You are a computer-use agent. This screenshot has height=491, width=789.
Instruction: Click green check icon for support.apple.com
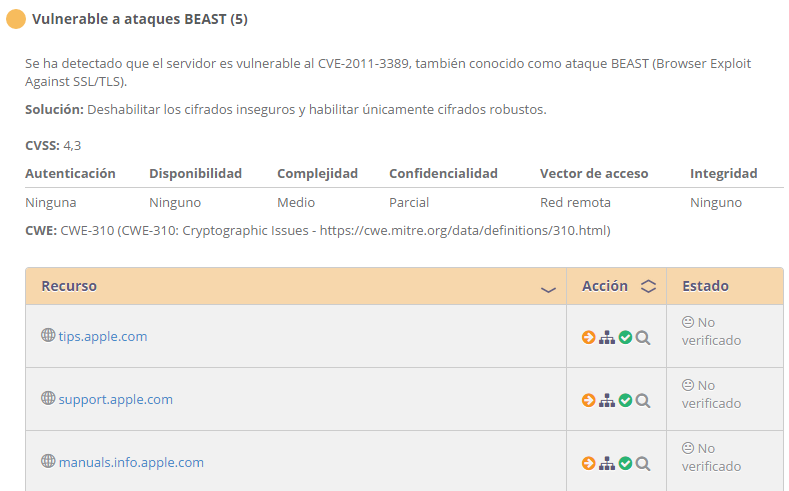pyautogui.click(x=625, y=400)
